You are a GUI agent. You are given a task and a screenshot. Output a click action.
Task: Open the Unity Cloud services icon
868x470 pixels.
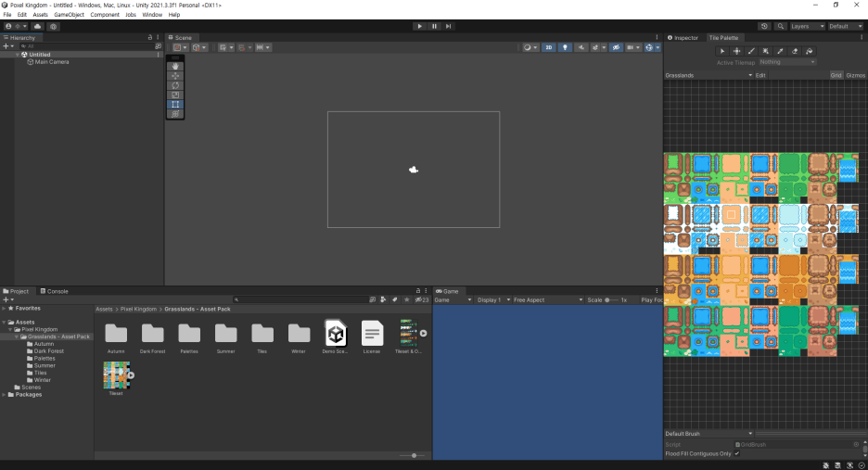[x=38, y=26]
